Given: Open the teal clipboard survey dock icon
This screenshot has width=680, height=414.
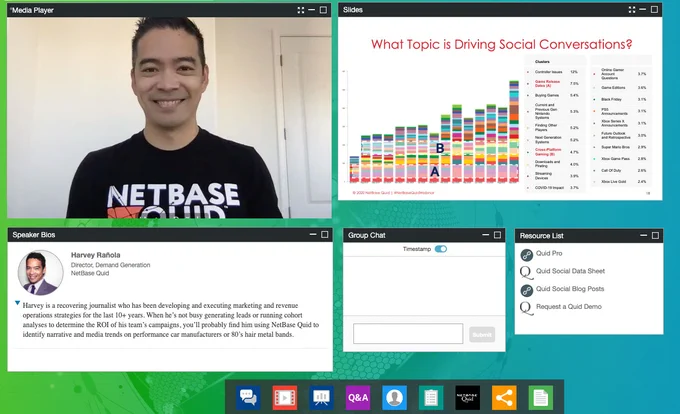Looking at the screenshot, I should coord(431,397).
